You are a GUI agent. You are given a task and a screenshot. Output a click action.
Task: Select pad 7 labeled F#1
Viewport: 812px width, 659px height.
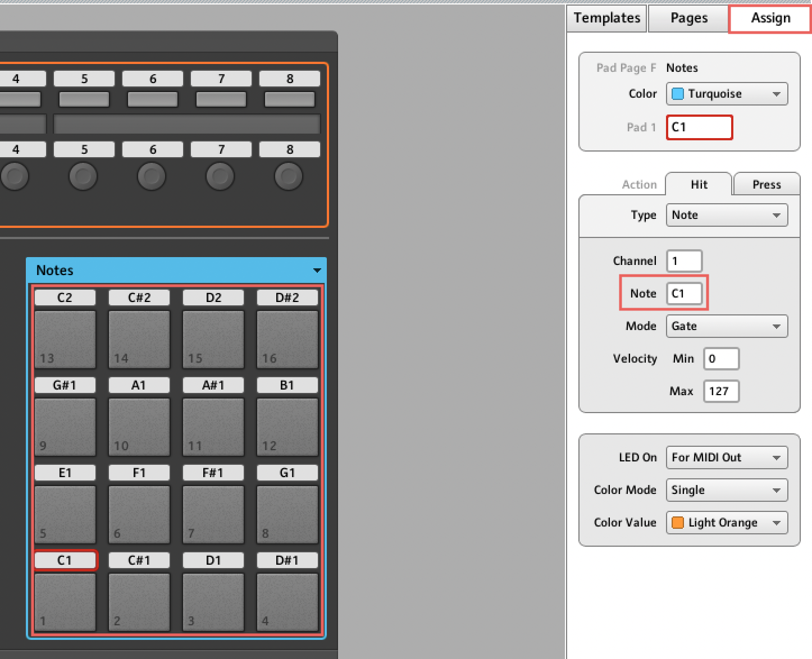click(213, 514)
